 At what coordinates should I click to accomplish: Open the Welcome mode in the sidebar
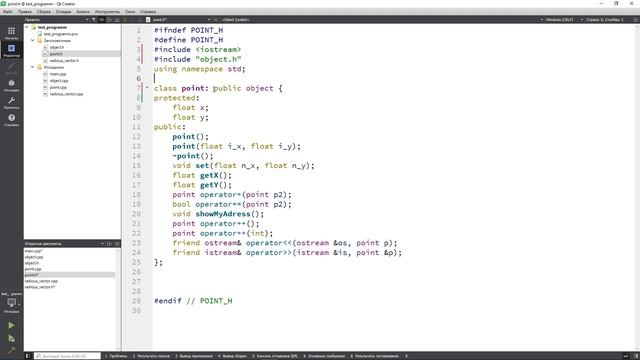(x=11, y=33)
